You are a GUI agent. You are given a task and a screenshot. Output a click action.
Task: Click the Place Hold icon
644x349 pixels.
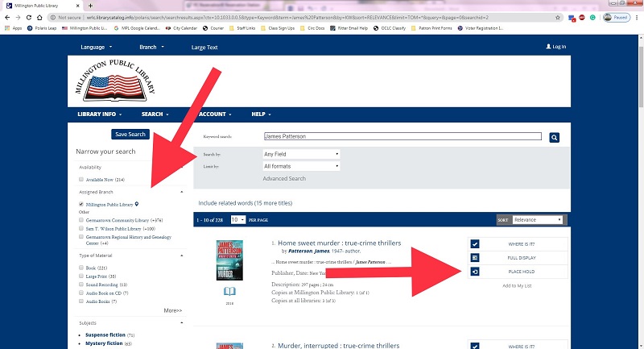[x=474, y=272]
